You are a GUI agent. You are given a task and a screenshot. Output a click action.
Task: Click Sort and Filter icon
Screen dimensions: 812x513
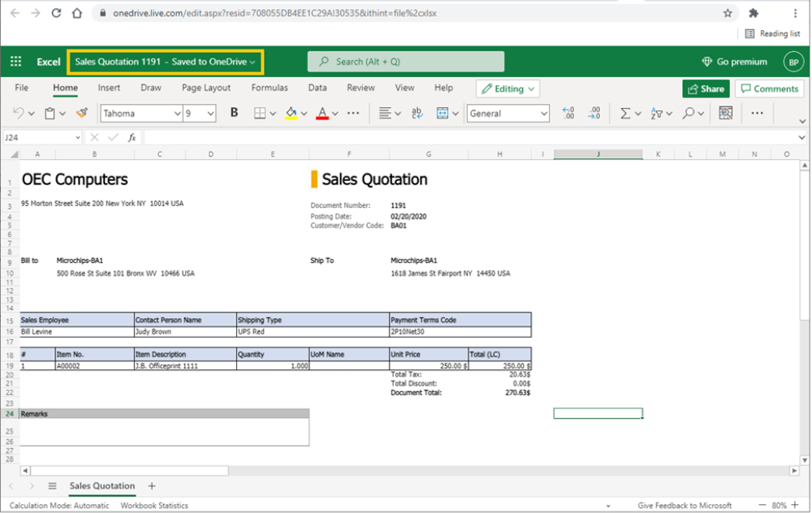[x=657, y=113]
